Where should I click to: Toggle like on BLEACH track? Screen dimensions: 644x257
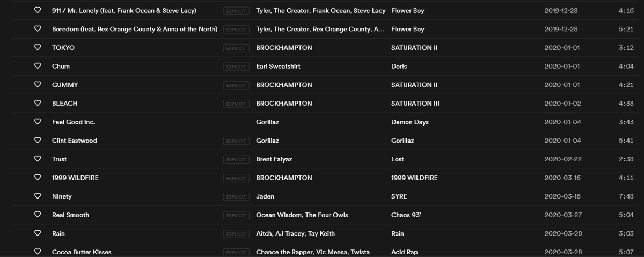click(x=38, y=104)
